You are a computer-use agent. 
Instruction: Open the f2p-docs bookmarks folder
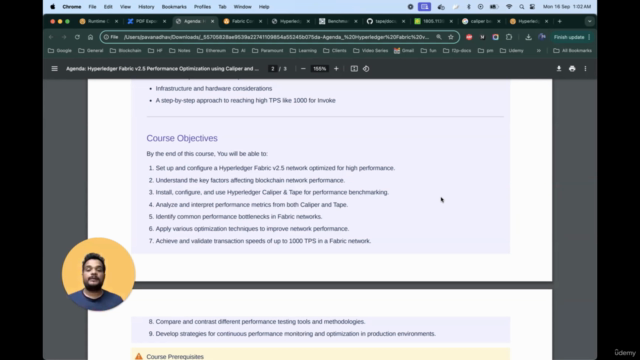[x=457, y=51]
